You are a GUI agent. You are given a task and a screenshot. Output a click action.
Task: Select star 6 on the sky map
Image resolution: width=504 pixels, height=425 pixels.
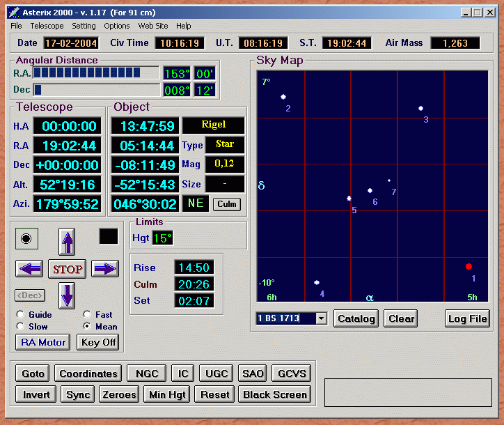370,190
